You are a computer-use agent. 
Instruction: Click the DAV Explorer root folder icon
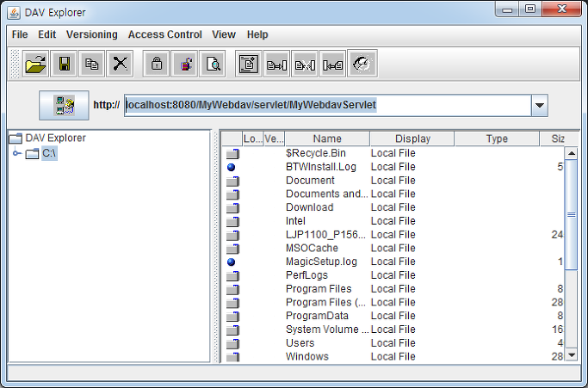coord(15,139)
